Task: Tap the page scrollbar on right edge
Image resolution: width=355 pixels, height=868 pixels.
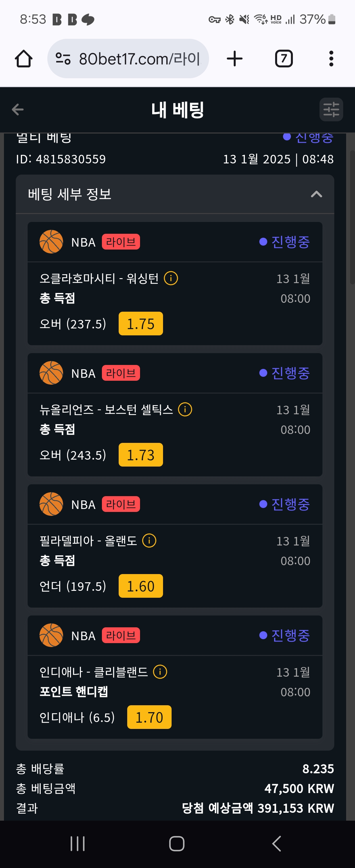Action: click(352, 217)
